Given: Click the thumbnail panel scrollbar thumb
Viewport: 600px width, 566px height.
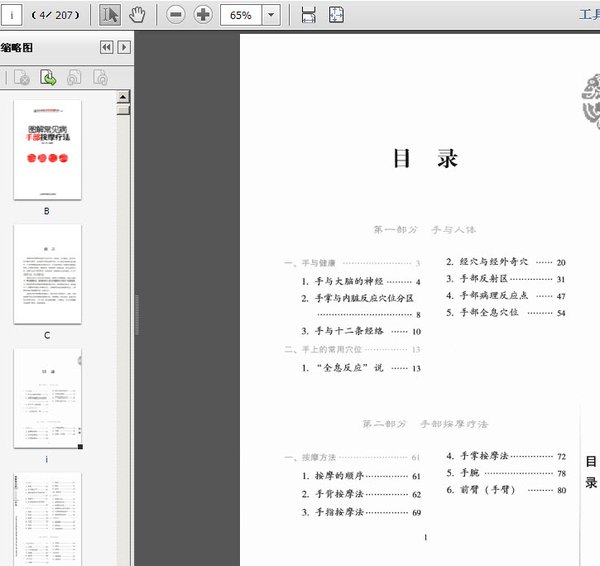Looking at the screenshot, I should click(123, 110).
